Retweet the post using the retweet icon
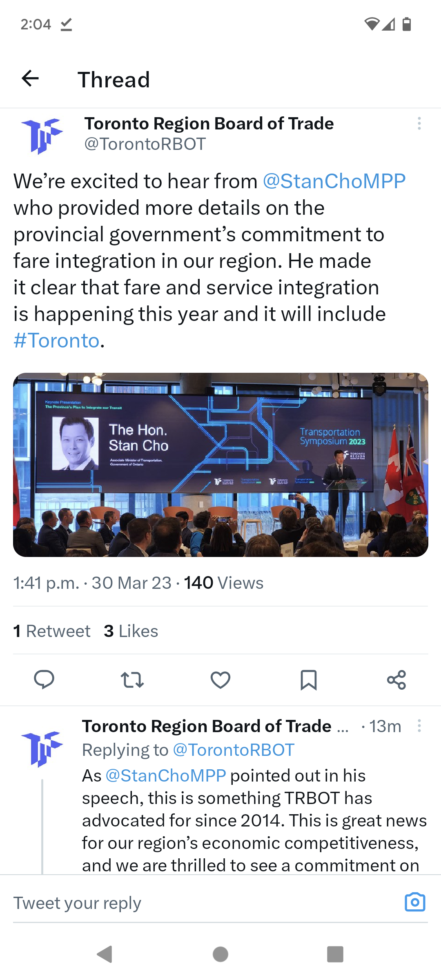 tap(133, 679)
